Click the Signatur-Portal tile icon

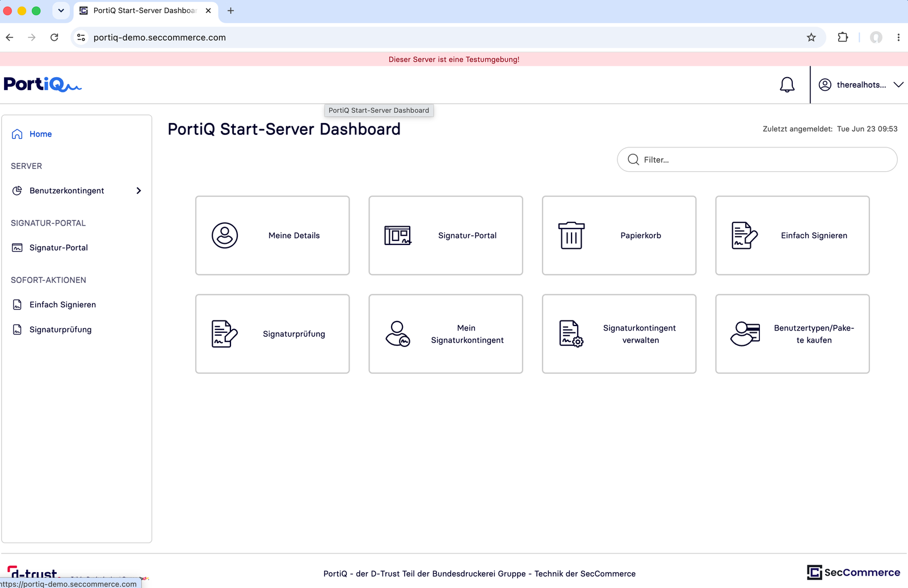click(398, 235)
